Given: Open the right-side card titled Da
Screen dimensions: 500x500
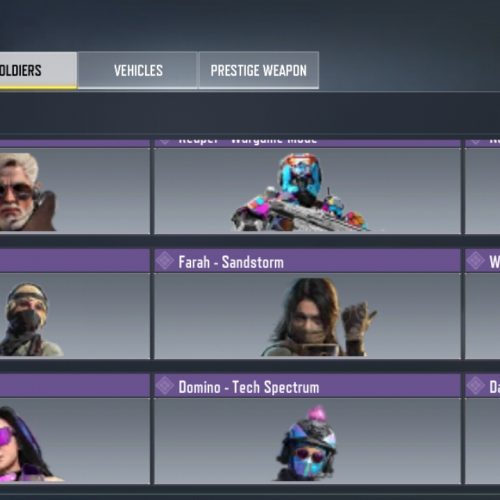Looking at the screenshot, I should [x=482, y=429].
